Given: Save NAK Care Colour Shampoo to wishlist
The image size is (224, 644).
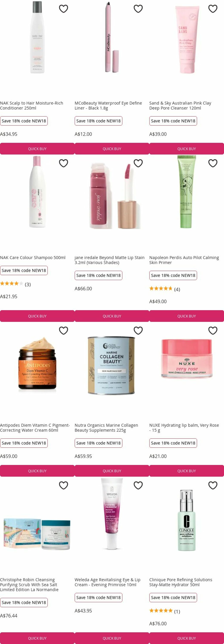Looking at the screenshot, I should 63,163.
